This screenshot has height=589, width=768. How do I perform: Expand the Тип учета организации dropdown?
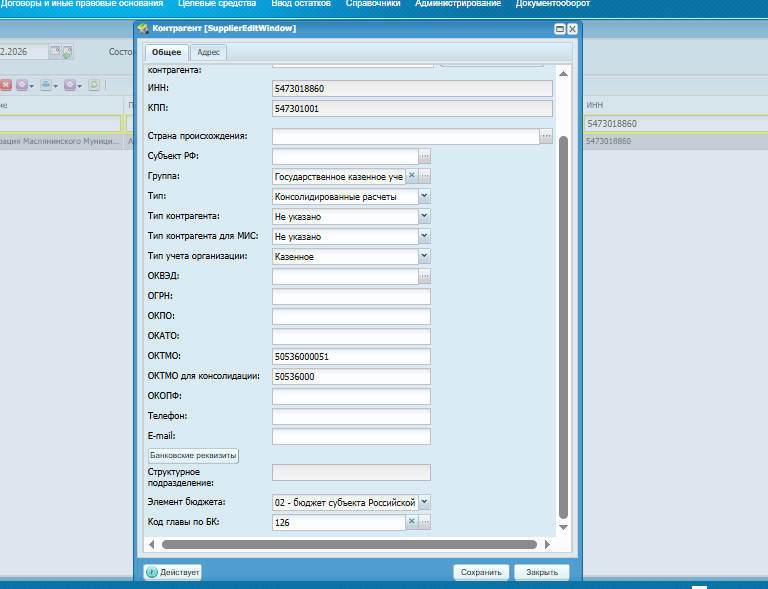(425, 256)
